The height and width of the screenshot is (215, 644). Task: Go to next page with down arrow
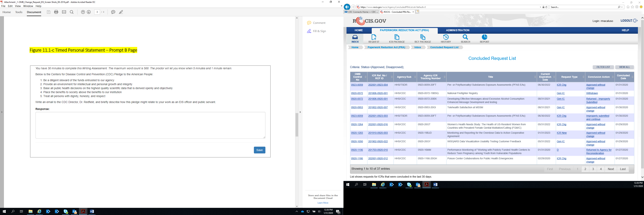pyautogui.click(x=89, y=12)
